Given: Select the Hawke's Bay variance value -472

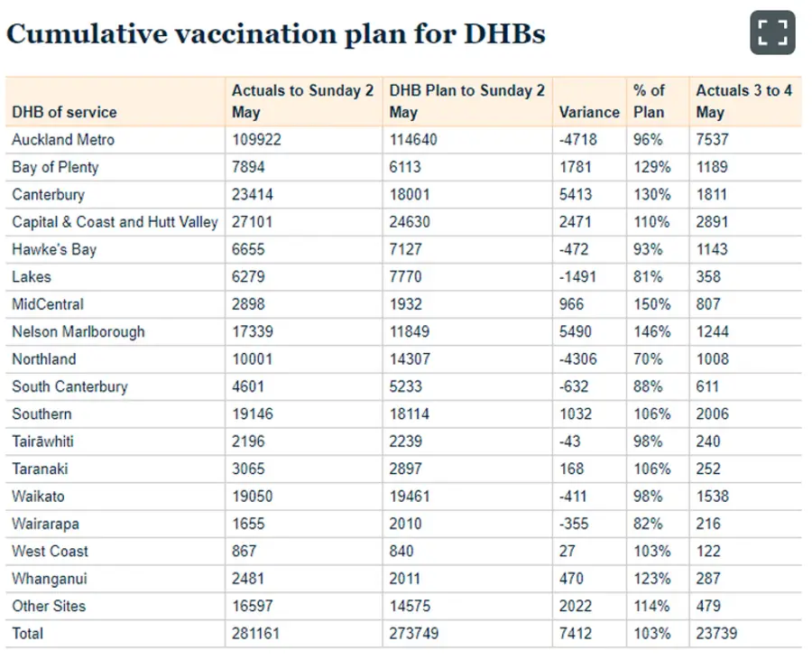Looking at the screenshot, I should click(574, 250).
